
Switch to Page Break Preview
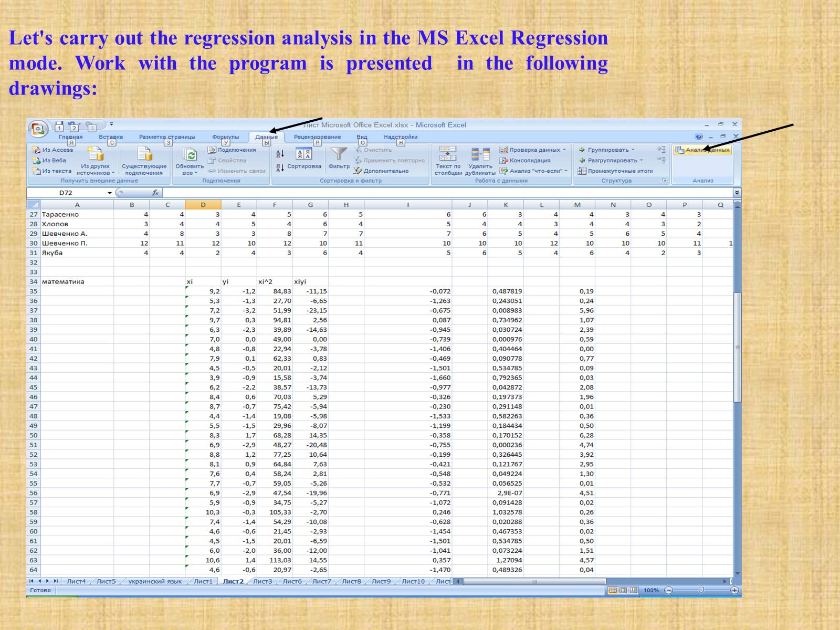(634, 590)
